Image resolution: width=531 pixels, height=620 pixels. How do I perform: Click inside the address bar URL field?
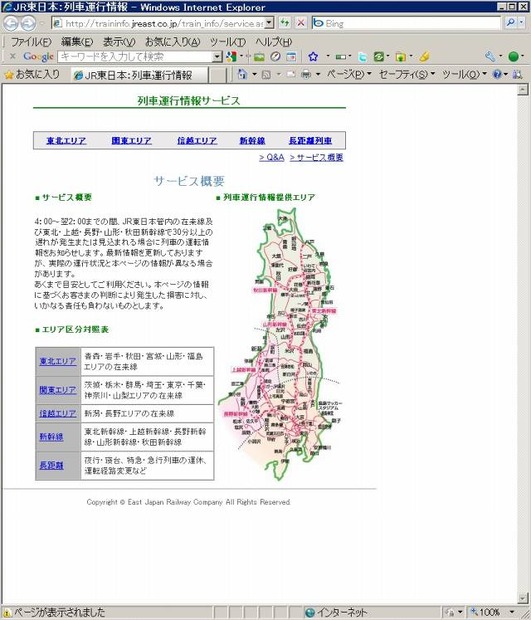pyautogui.click(x=162, y=23)
